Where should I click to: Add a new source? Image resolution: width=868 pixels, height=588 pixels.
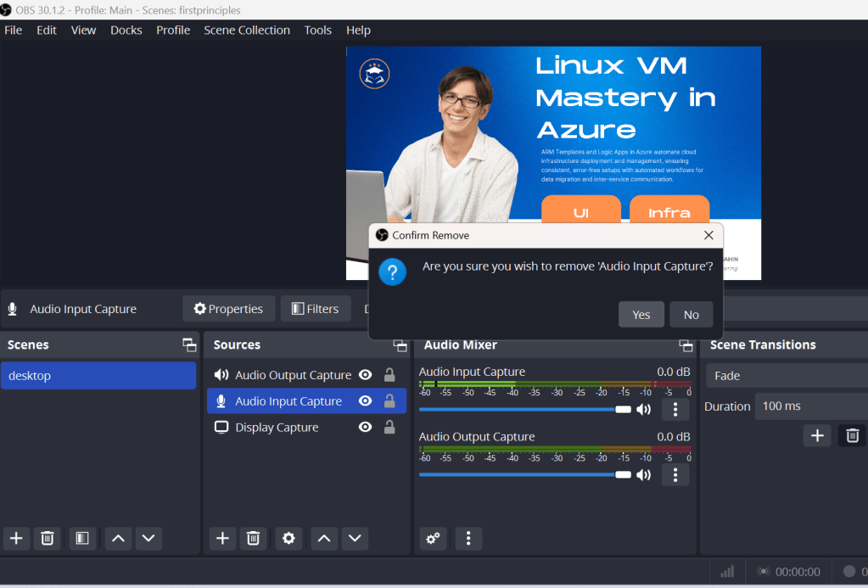[222, 538]
